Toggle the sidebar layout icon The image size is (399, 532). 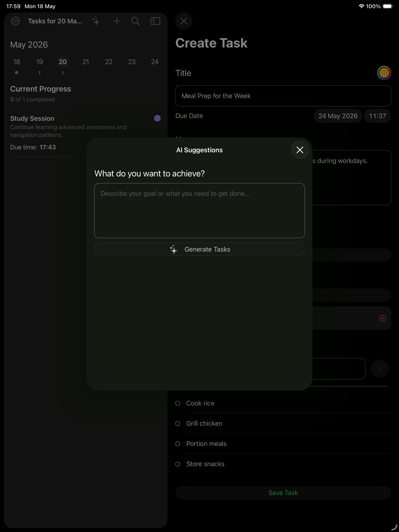click(x=155, y=21)
